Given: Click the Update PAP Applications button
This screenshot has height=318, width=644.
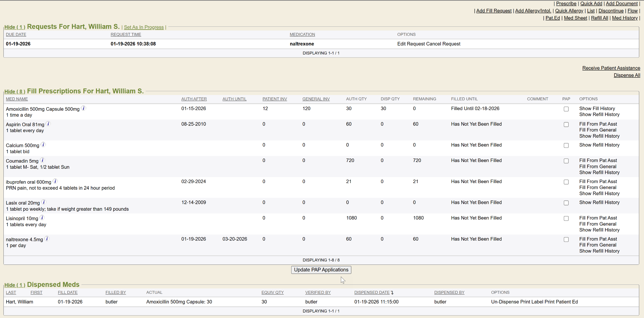Looking at the screenshot, I should tap(321, 270).
